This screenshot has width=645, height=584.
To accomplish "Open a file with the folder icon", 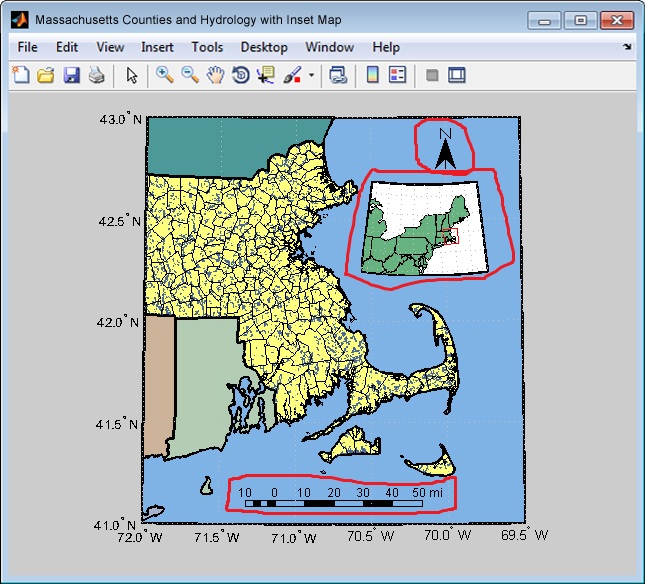I will tap(45, 75).
